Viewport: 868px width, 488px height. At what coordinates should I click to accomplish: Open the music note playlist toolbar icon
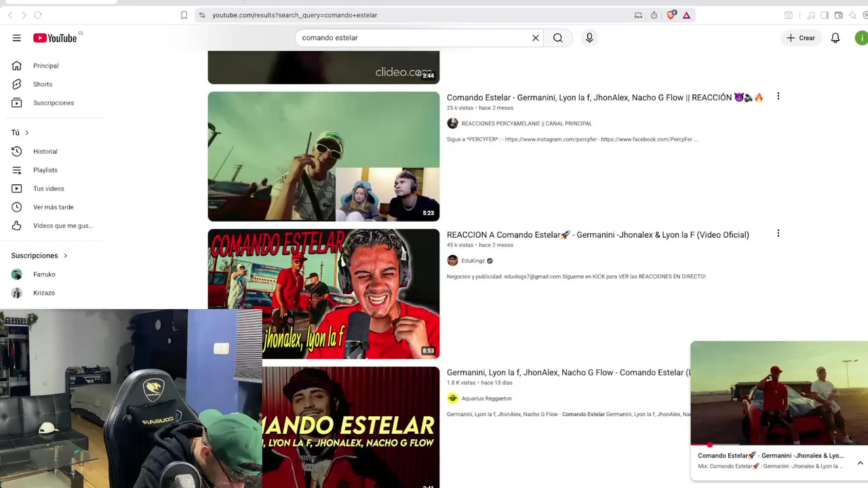[810, 15]
